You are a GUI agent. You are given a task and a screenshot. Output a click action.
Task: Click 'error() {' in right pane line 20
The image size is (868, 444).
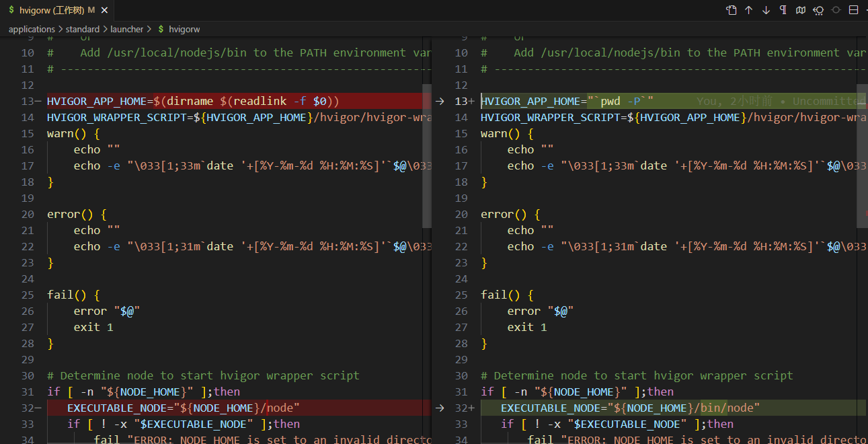click(510, 214)
